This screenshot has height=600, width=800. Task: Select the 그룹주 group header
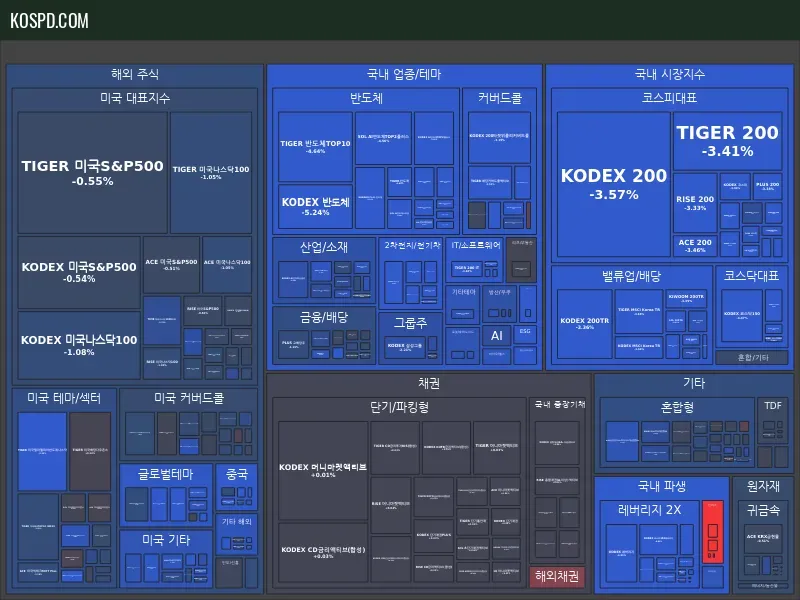411,323
